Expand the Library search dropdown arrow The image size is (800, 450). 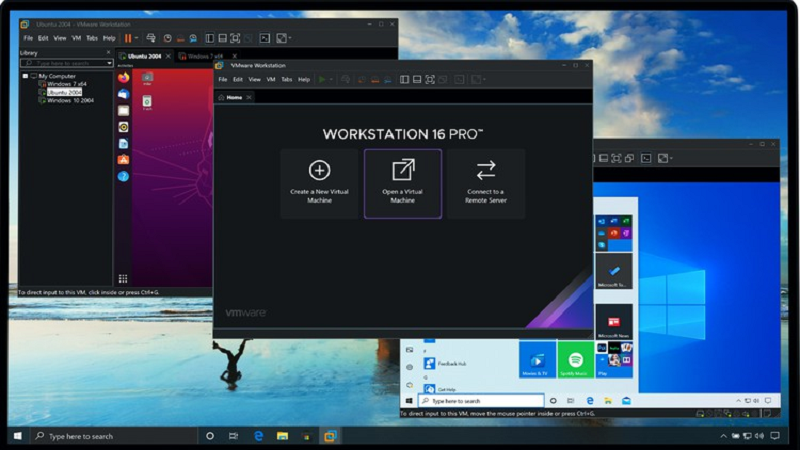pyautogui.click(x=109, y=63)
